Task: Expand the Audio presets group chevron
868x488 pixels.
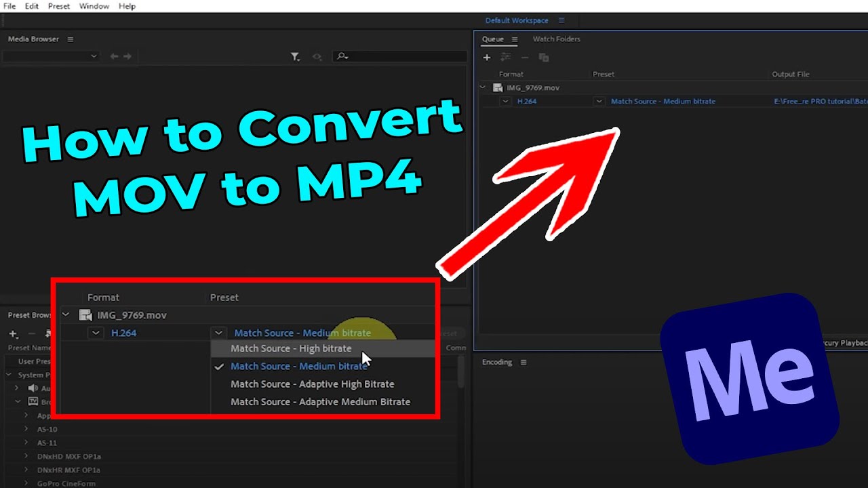Action: 17,388
